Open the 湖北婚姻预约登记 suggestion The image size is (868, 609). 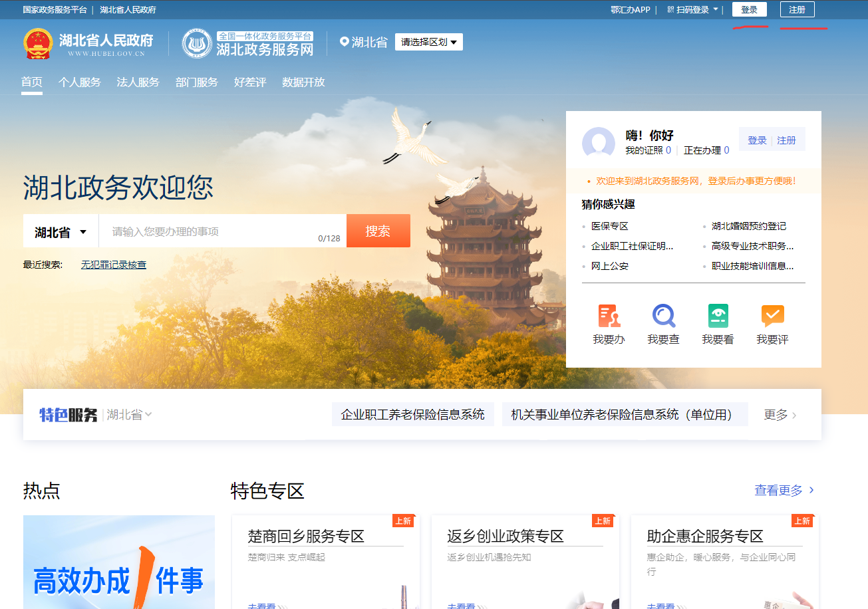pos(749,226)
